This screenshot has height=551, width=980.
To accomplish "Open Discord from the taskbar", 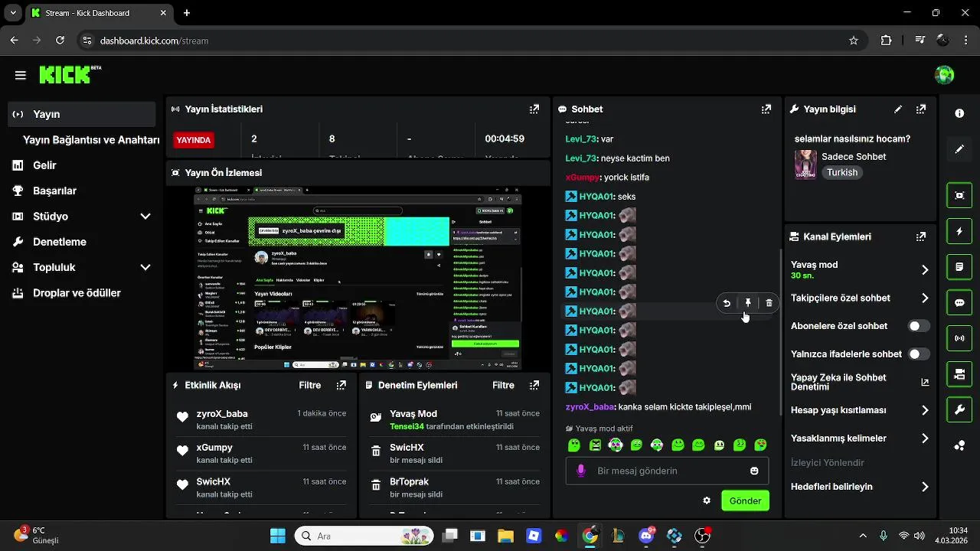I will pos(647,536).
